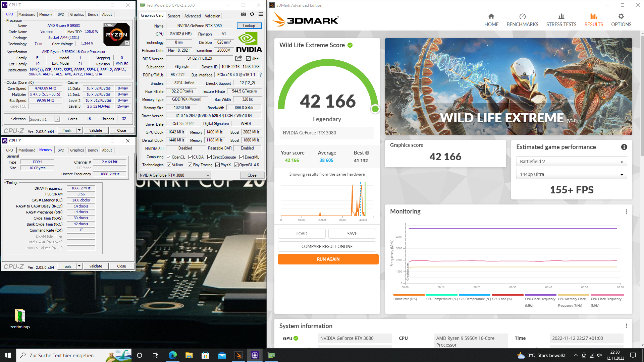Click Validate in the top CPU-Z window
The image size is (644, 362).
96,130
